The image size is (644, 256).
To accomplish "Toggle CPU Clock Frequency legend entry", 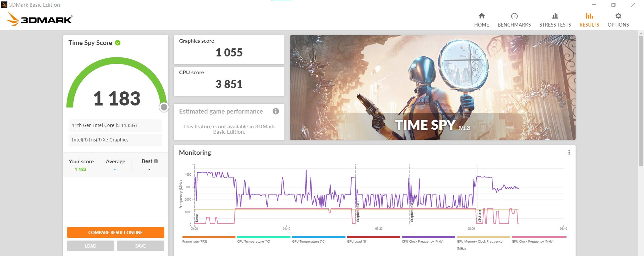I will point(428,239).
